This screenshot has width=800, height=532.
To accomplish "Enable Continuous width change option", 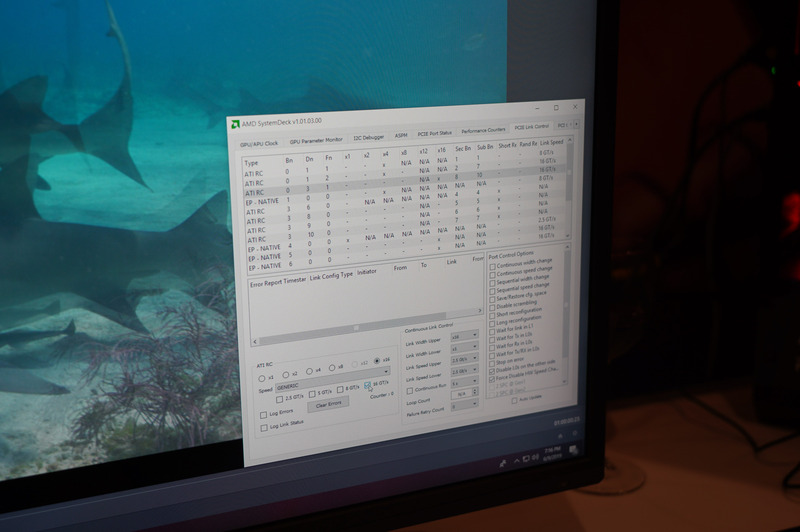I will [x=492, y=267].
